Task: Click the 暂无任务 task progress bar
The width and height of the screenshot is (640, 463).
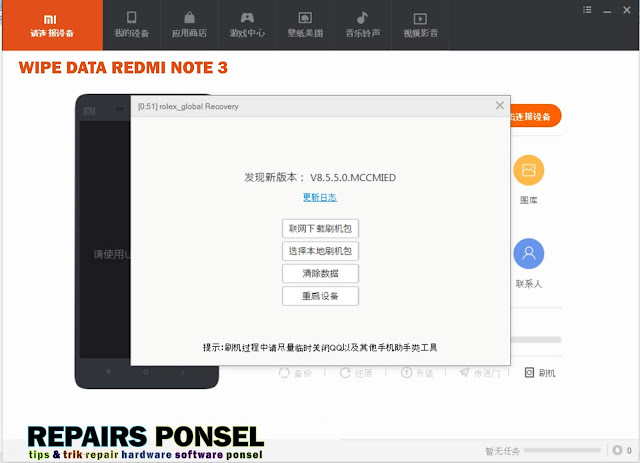Action: tap(562, 450)
